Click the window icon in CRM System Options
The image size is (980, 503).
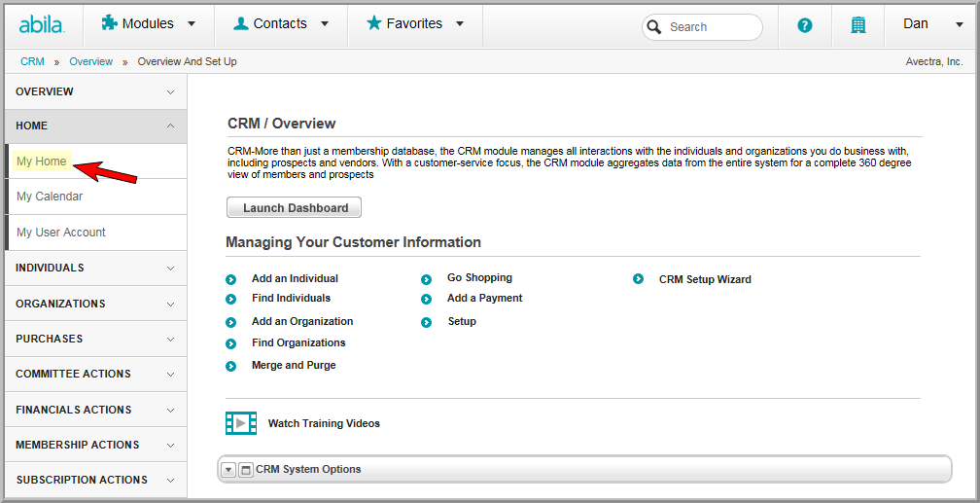[x=246, y=470]
